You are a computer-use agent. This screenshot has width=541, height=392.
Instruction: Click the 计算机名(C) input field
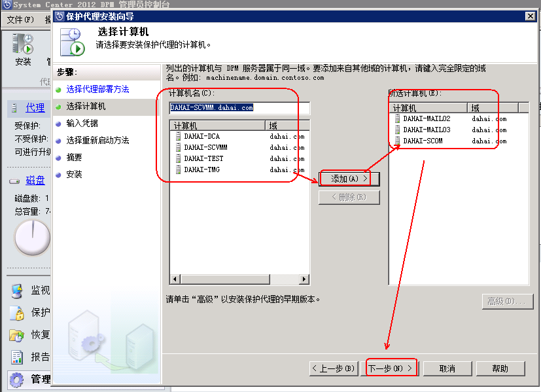tap(239, 108)
